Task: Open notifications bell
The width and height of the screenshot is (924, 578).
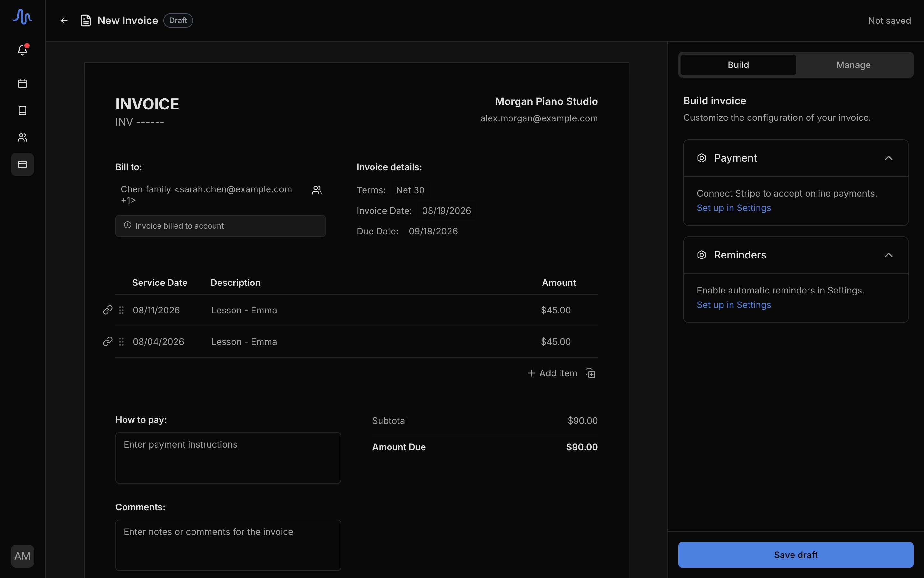Action: (22, 50)
